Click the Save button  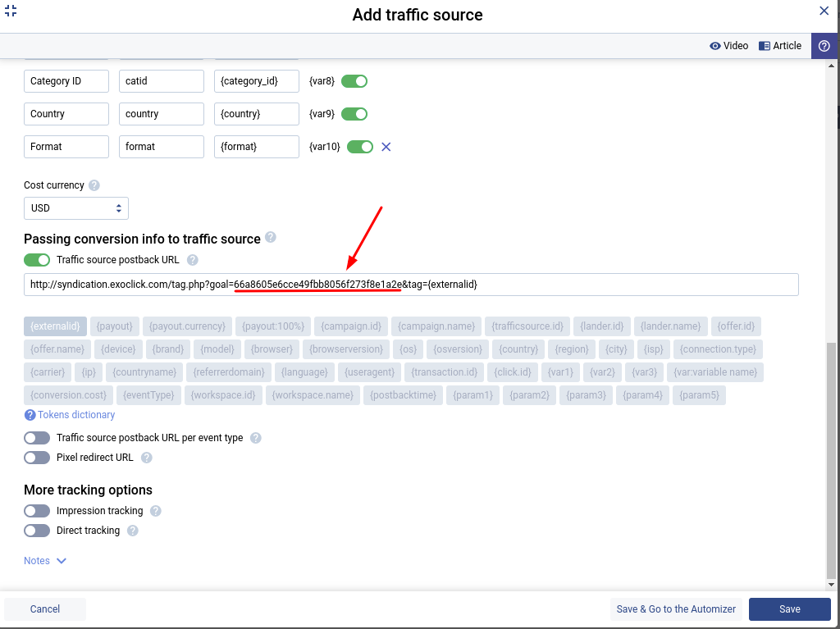[789, 609]
